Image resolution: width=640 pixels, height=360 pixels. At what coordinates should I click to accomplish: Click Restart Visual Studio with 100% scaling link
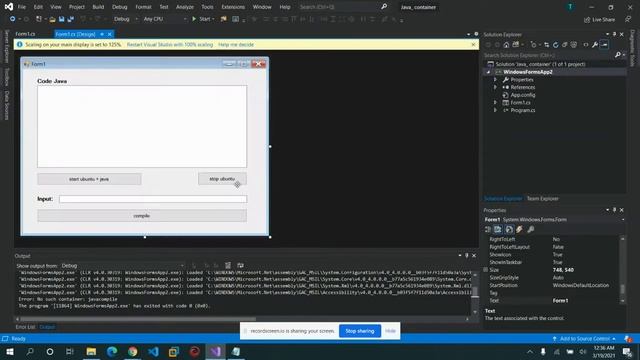click(170, 44)
